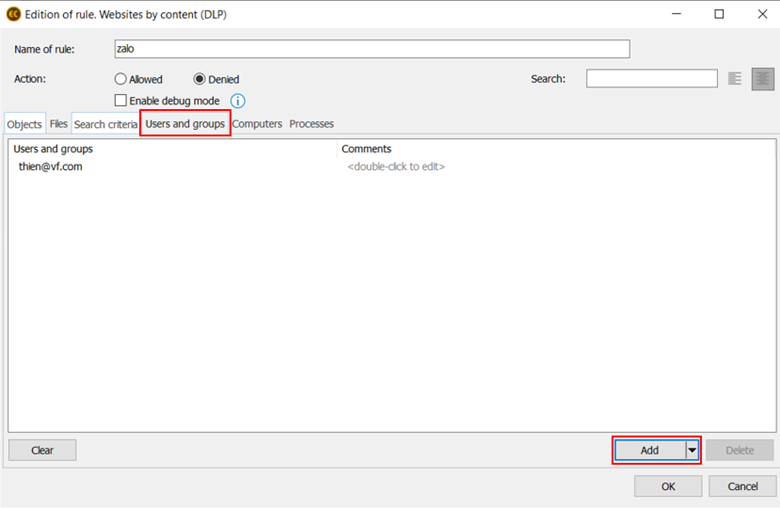This screenshot has width=780, height=508.
Task: Click OK to save the rule
Action: (667, 486)
